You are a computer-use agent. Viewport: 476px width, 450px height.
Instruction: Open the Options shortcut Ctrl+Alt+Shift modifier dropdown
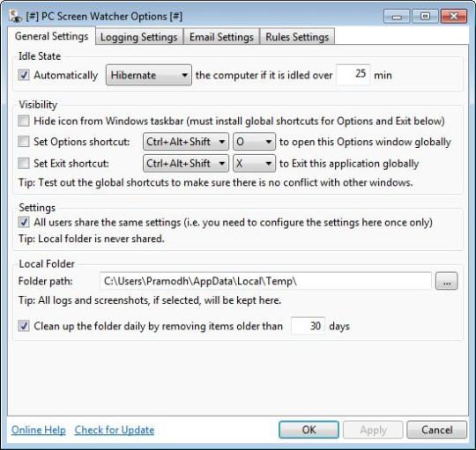tap(186, 142)
